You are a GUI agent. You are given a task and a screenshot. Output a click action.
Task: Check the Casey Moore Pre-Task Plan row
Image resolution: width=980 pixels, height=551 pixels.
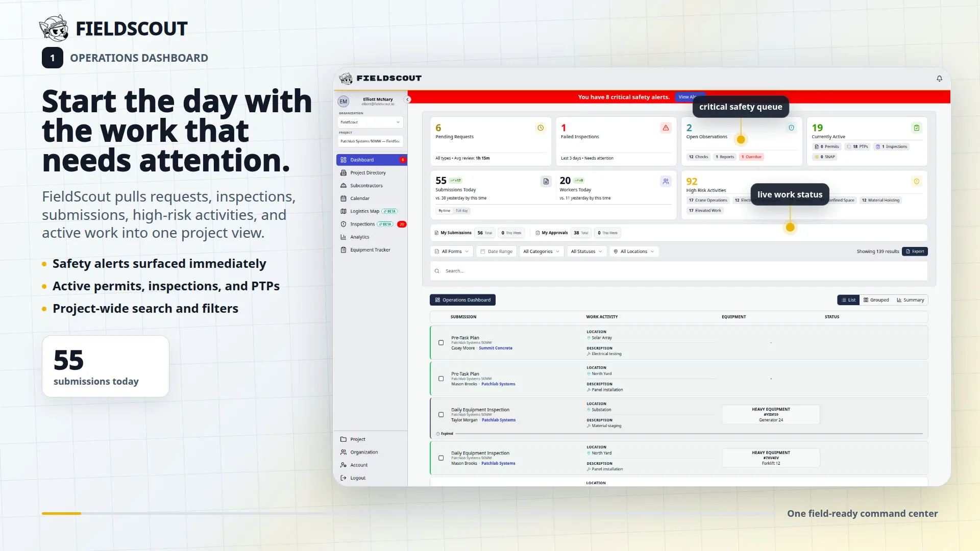pyautogui.click(x=441, y=343)
